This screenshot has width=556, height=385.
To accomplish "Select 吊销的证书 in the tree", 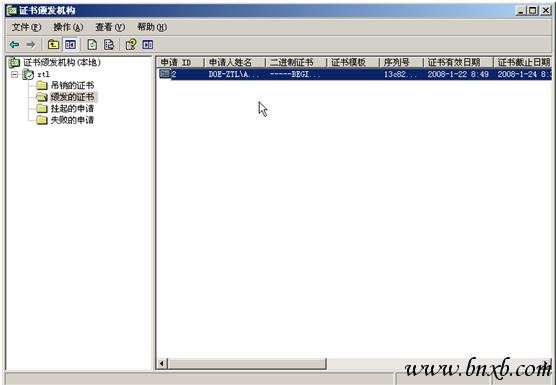I will click(73, 85).
